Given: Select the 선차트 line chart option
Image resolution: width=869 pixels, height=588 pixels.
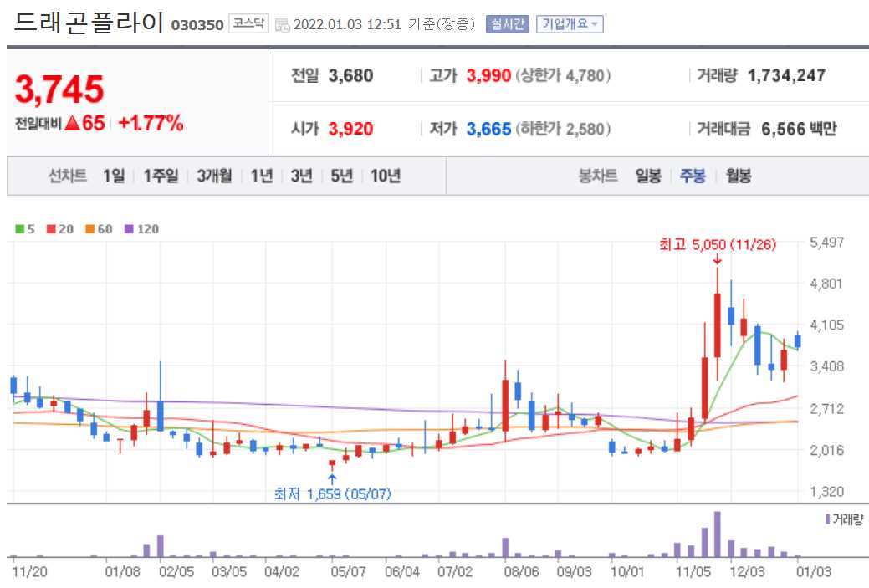Looking at the screenshot, I should tap(66, 176).
